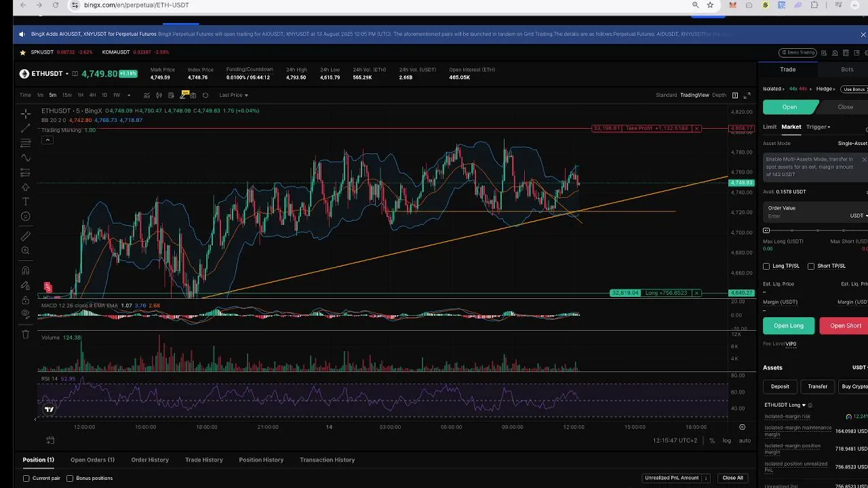Hide all drawings with the eye icon

(25, 314)
